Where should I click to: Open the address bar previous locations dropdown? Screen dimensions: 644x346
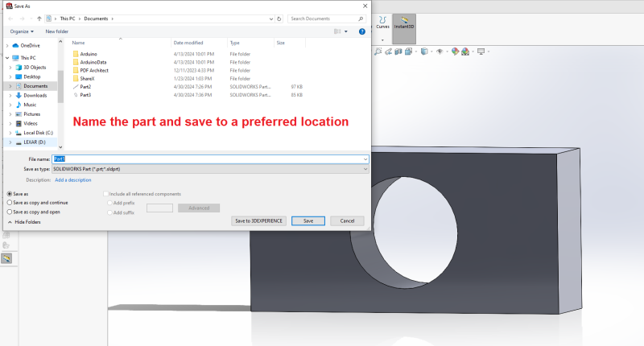pos(271,19)
